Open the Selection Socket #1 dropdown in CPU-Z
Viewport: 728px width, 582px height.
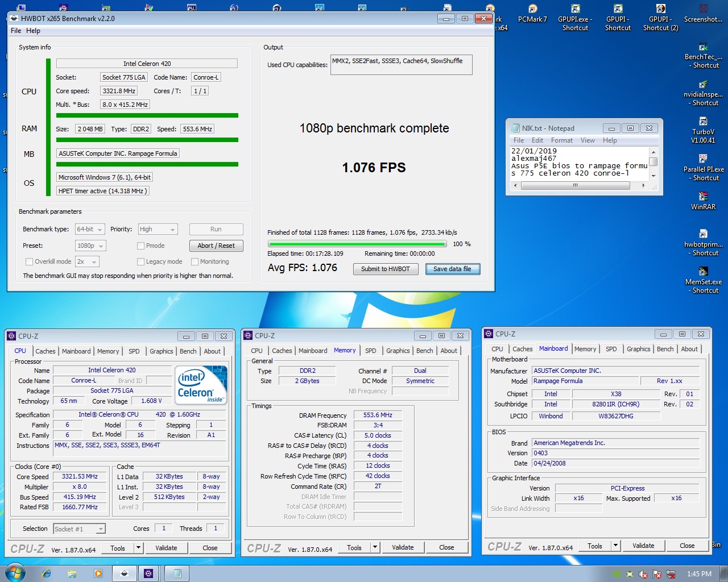pos(79,529)
